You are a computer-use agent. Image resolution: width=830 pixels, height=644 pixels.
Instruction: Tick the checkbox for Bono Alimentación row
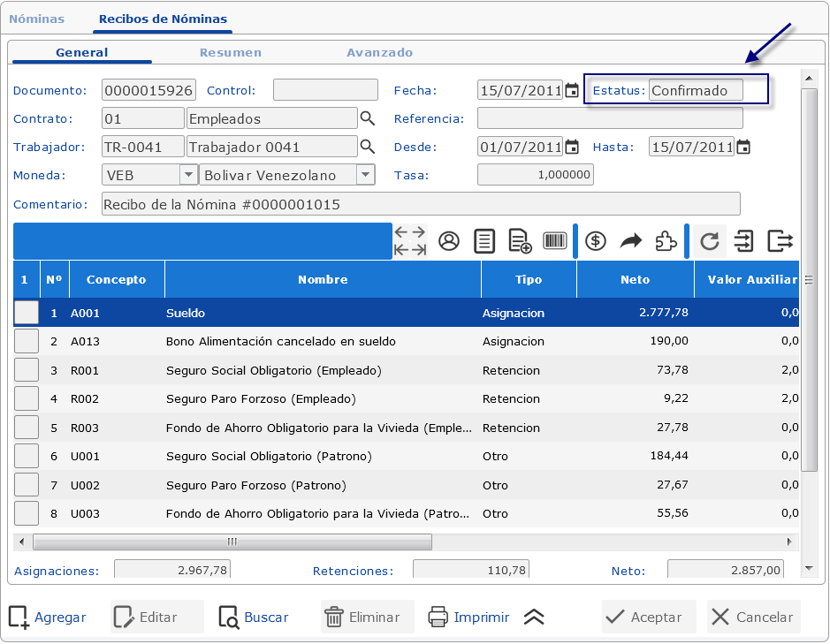[27, 341]
